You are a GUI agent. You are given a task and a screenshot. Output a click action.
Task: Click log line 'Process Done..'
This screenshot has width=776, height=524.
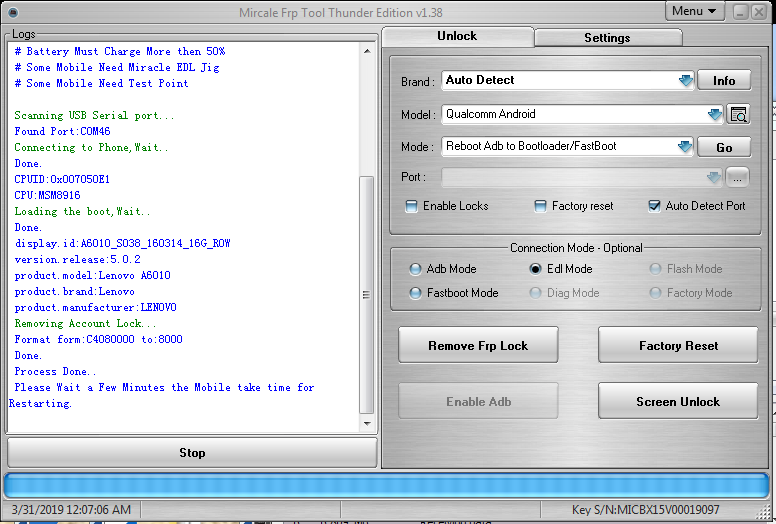(x=55, y=372)
